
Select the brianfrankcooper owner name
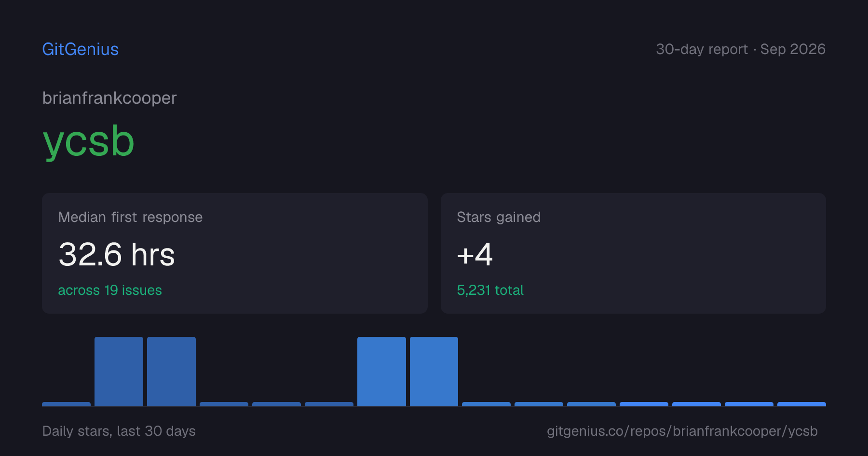click(x=109, y=98)
